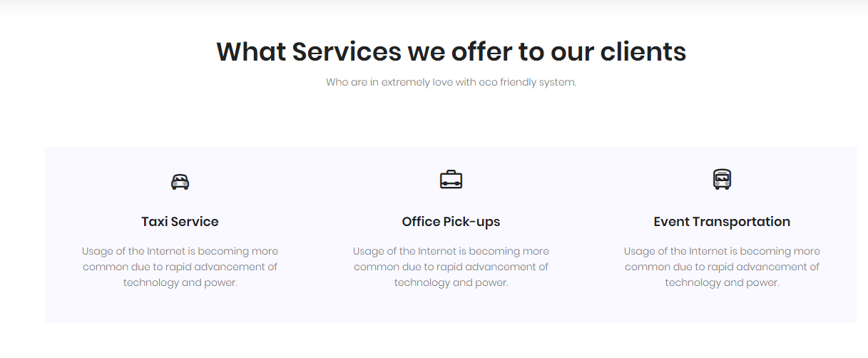The image size is (868, 358).
Task: Click the description paragraph under Event Transportation
Action: (722, 267)
